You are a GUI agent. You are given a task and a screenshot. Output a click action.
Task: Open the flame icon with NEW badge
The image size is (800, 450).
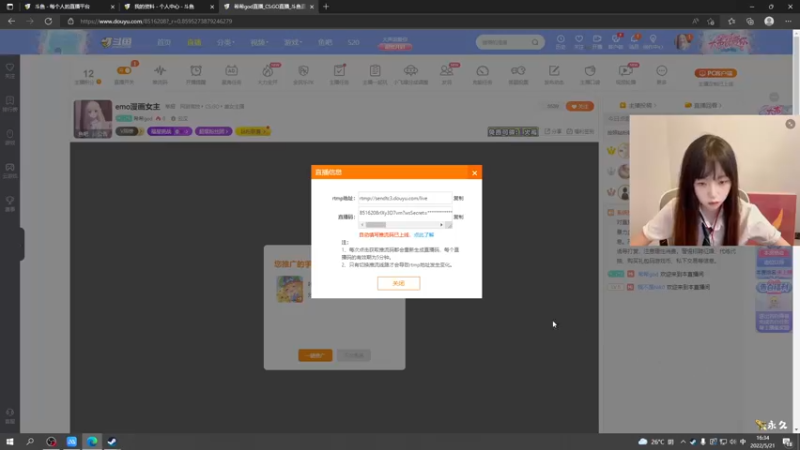click(267, 71)
